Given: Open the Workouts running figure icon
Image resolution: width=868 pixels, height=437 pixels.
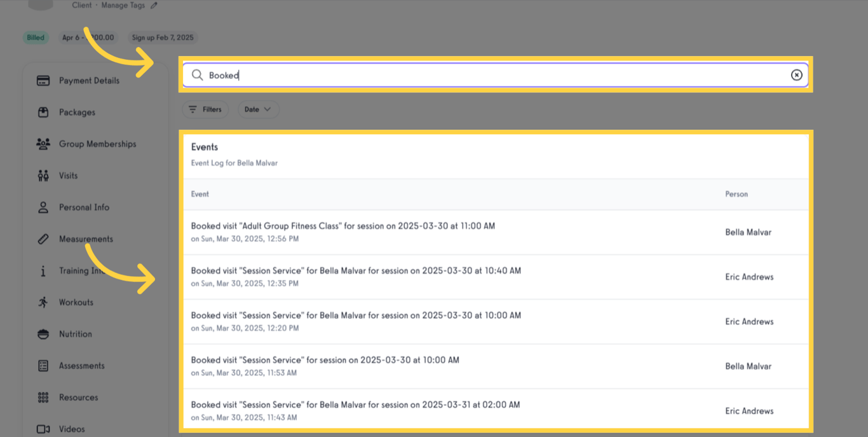Looking at the screenshot, I should pos(43,302).
